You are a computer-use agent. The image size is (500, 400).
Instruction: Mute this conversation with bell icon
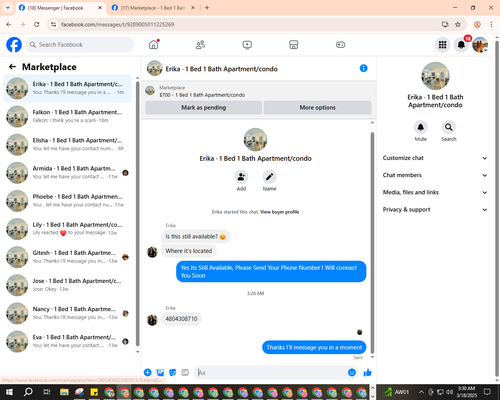[x=421, y=127]
